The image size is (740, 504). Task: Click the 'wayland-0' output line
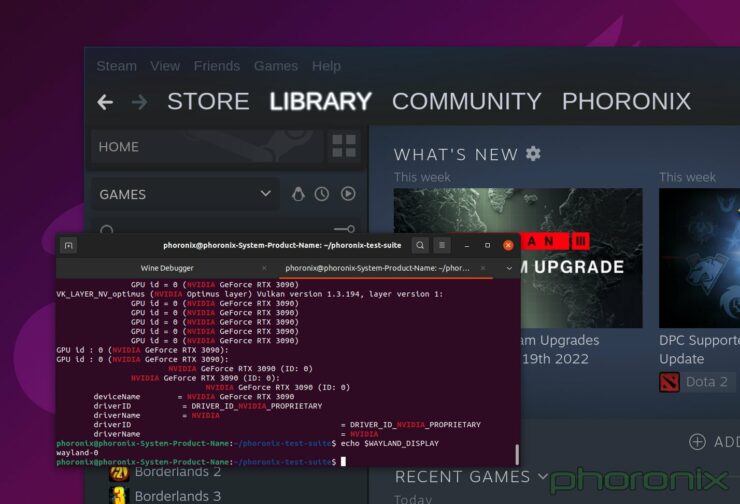coord(77,453)
